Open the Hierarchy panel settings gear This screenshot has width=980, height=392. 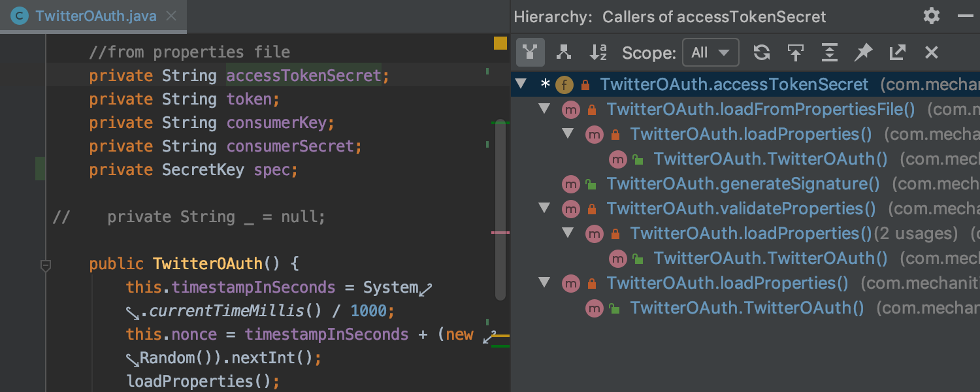click(930, 16)
